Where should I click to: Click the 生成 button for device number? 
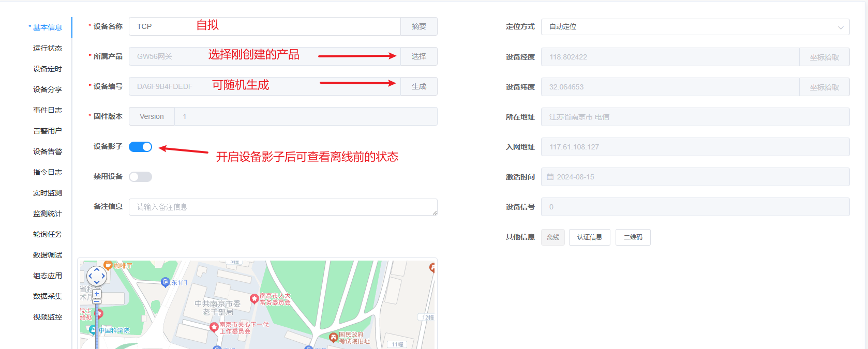418,86
